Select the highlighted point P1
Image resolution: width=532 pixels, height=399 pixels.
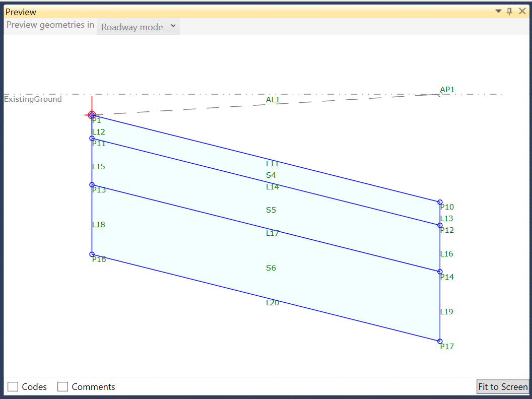click(x=92, y=115)
